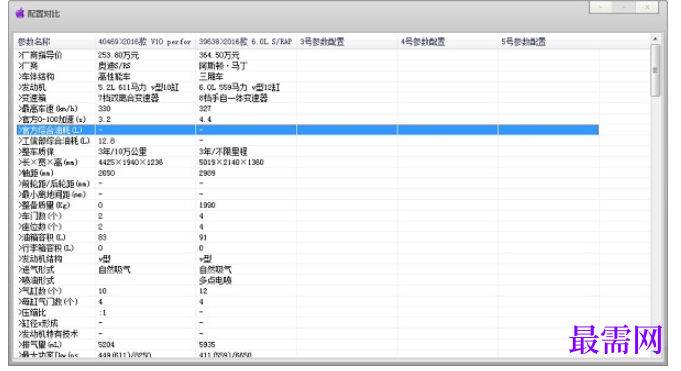The image size is (681, 371).
Task: Select the 官方0-100加速(s) row
Action: click(x=307, y=119)
